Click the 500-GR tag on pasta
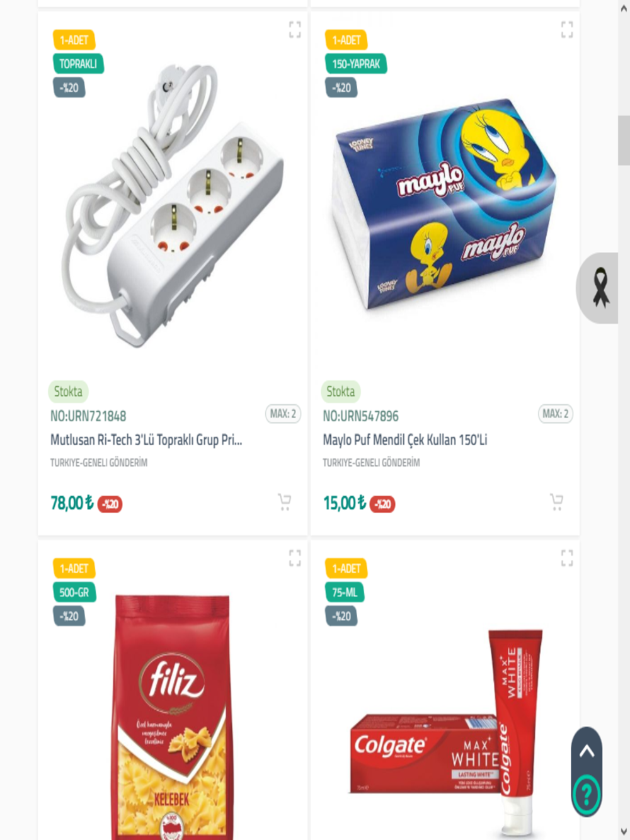This screenshot has height=840, width=630. (x=74, y=593)
